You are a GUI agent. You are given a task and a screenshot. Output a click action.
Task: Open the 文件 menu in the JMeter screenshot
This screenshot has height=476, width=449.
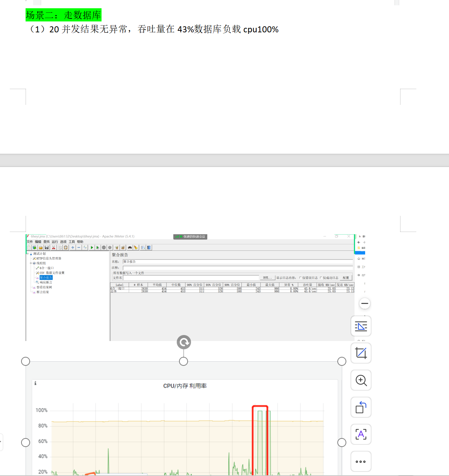[30, 242]
